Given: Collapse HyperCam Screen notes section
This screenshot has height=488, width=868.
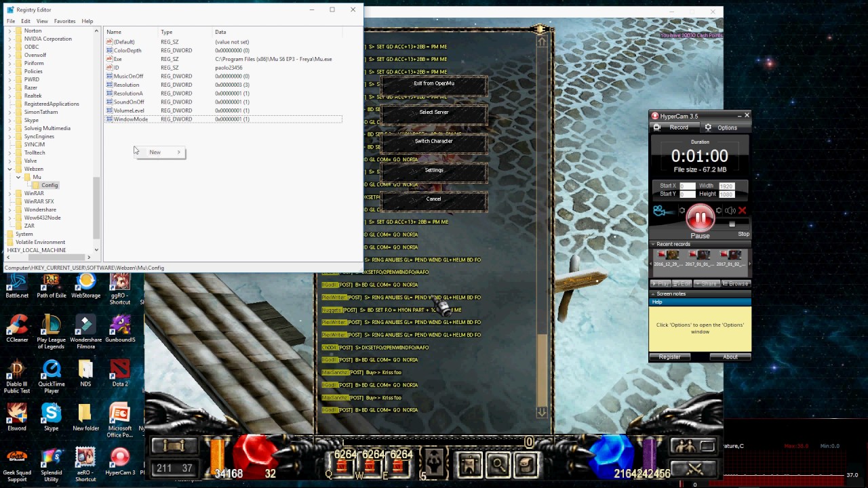Looking at the screenshot, I should pos(653,293).
